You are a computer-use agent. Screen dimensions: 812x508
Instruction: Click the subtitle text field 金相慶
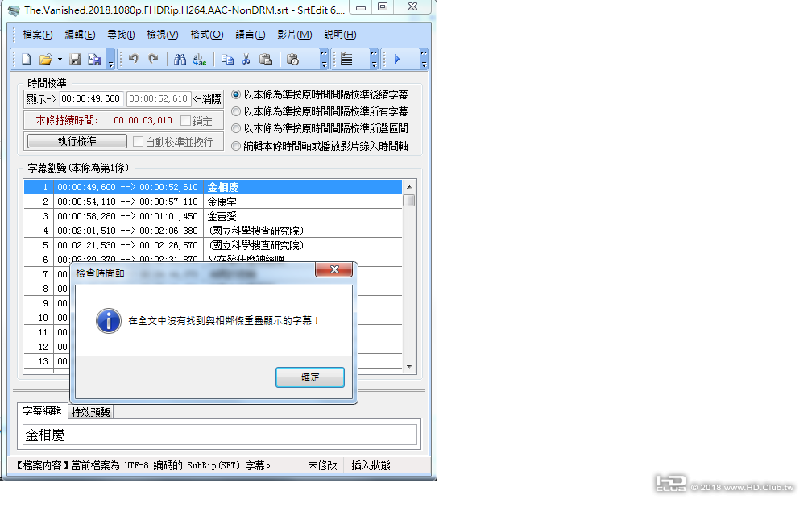[x=220, y=435]
